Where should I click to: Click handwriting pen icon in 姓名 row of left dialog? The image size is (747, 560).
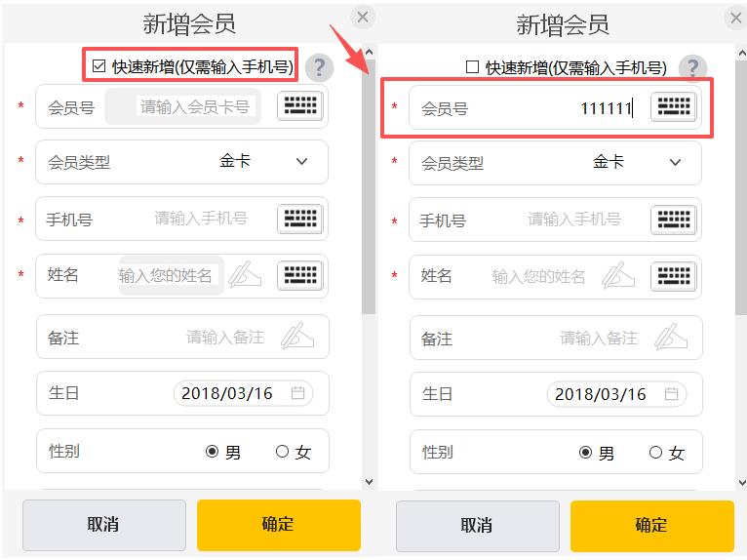[245, 276]
